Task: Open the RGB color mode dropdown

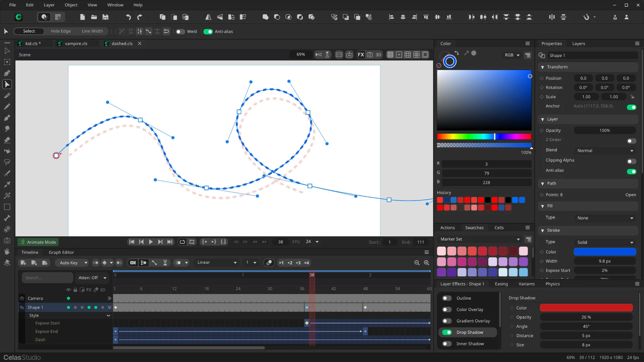Action: [x=512, y=55]
